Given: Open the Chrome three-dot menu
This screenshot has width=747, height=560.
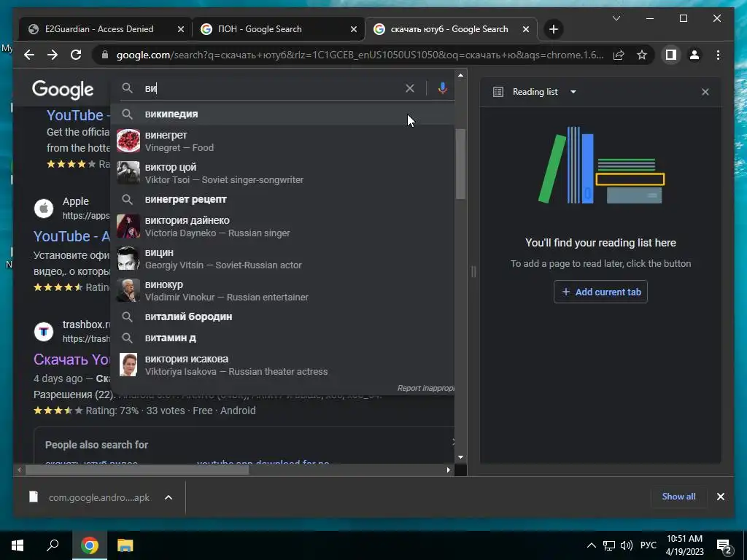Looking at the screenshot, I should [x=718, y=55].
